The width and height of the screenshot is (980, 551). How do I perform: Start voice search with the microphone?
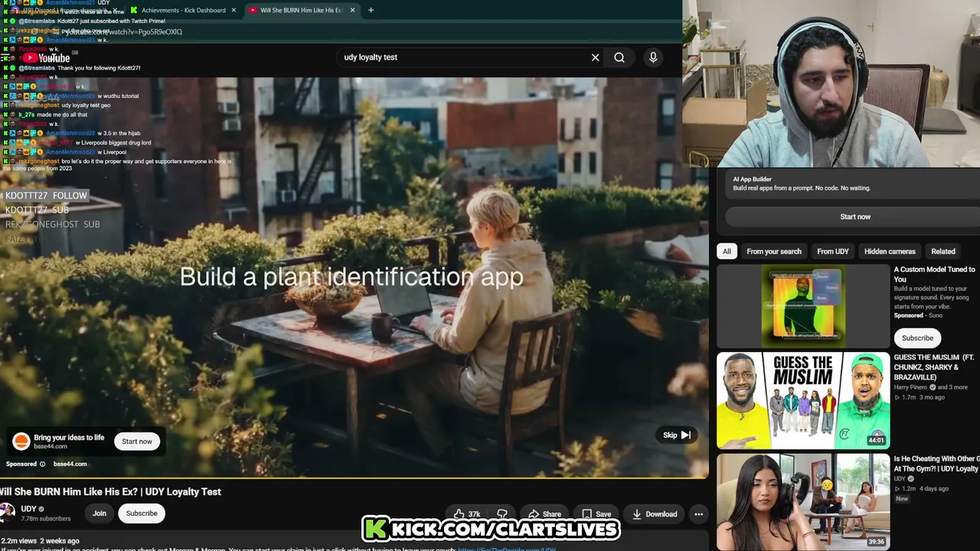pos(653,57)
